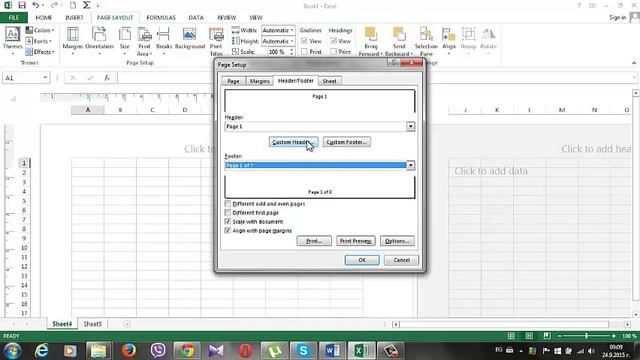Viewport: 640px width, 360px height.
Task: Toggle Gridlines View checkbox
Action: click(304, 41)
